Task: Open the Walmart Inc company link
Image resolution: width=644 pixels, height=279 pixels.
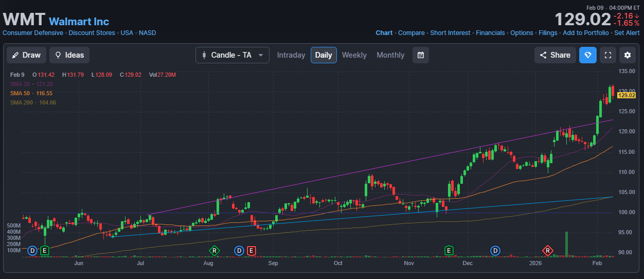Action: [79, 22]
